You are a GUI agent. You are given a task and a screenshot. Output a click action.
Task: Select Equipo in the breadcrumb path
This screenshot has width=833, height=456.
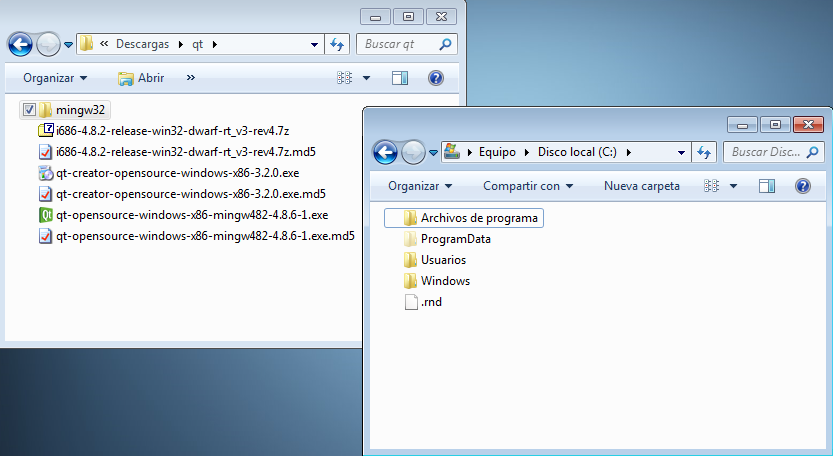pyautogui.click(x=497, y=152)
